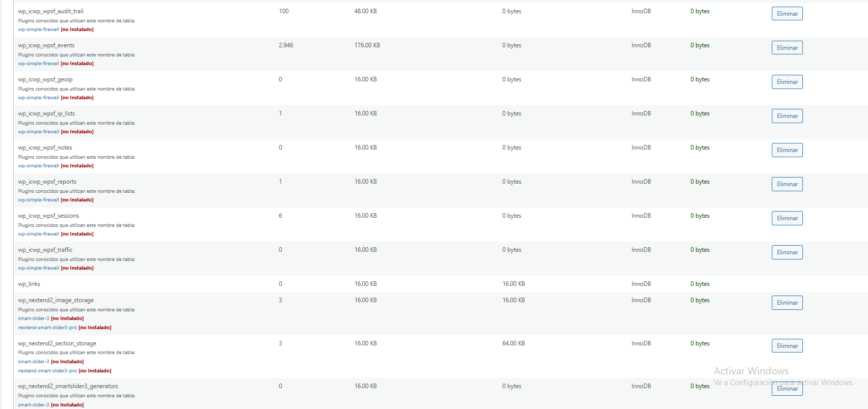Follow wp-simple-firewall link under wpsf_geoip

pyautogui.click(x=39, y=98)
